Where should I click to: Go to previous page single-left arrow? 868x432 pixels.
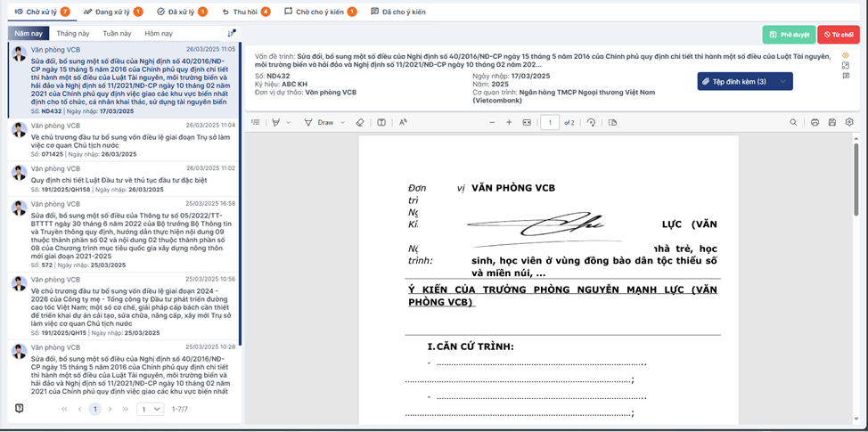pos(79,409)
